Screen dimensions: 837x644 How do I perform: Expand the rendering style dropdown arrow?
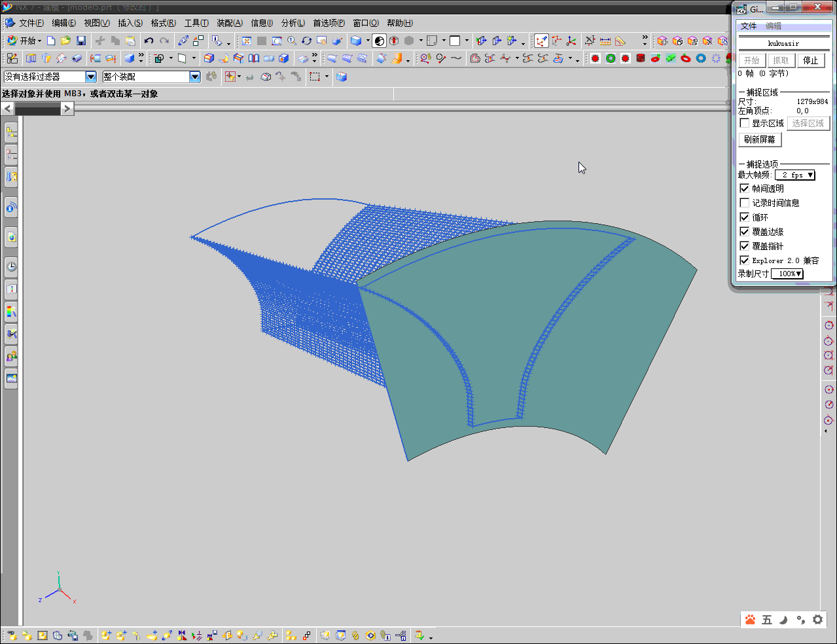tap(368, 41)
